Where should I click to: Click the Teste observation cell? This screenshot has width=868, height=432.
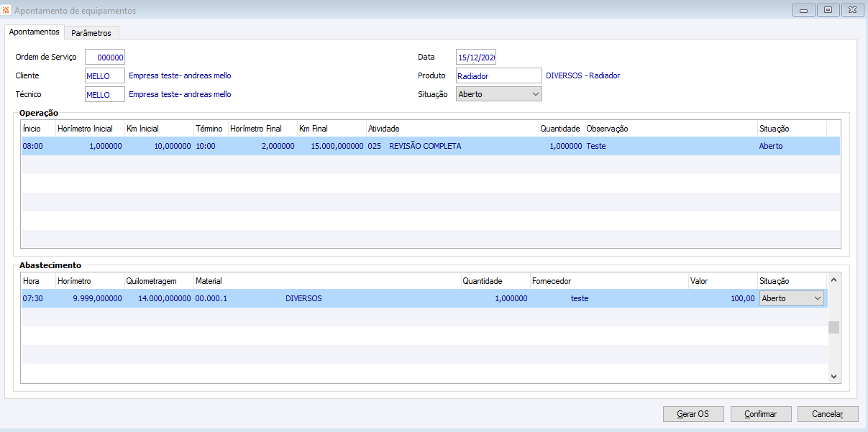point(671,146)
